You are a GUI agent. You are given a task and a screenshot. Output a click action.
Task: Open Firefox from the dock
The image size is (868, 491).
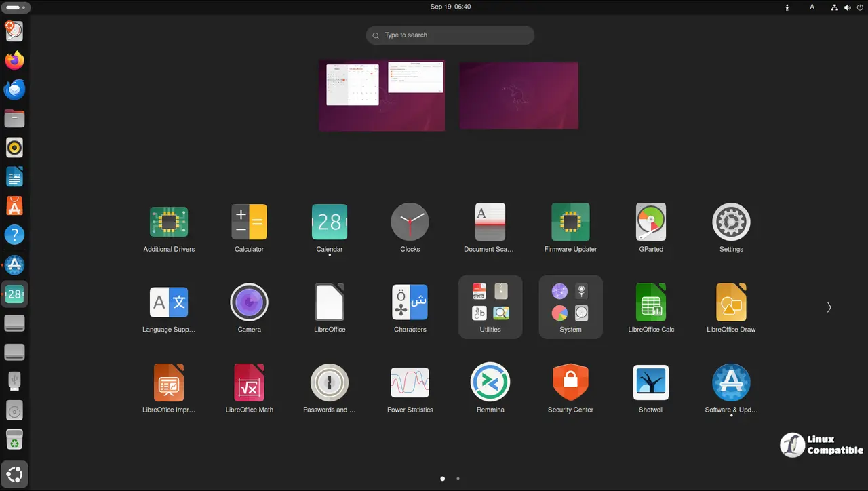point(14,60)
